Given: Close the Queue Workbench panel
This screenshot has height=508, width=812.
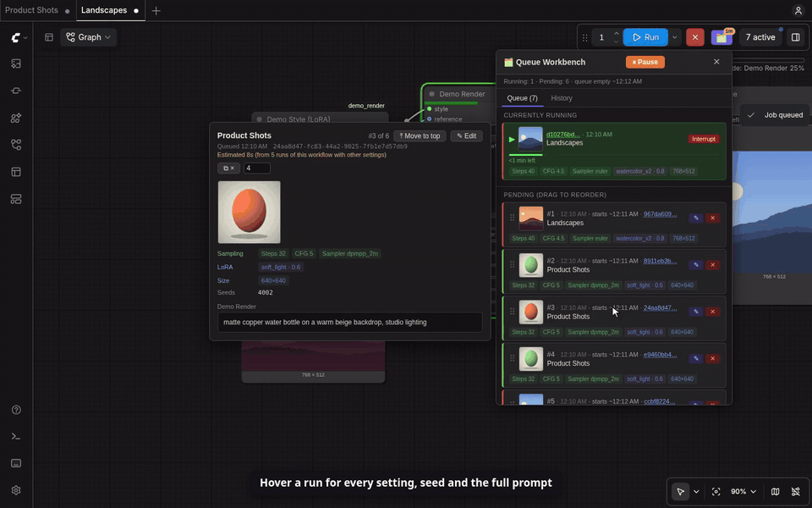Looking at the screenshot, I should 716,62.
